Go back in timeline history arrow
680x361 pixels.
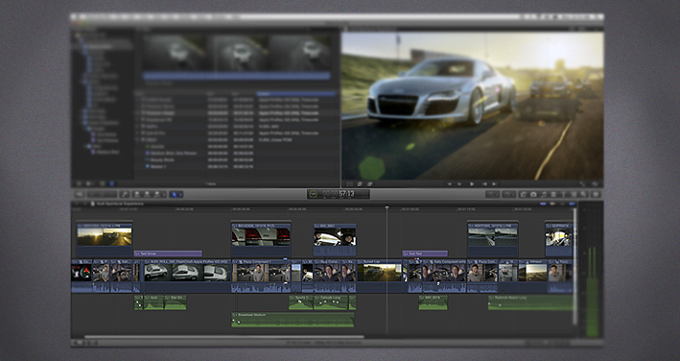pyautogui.click(x=75, y=203)
